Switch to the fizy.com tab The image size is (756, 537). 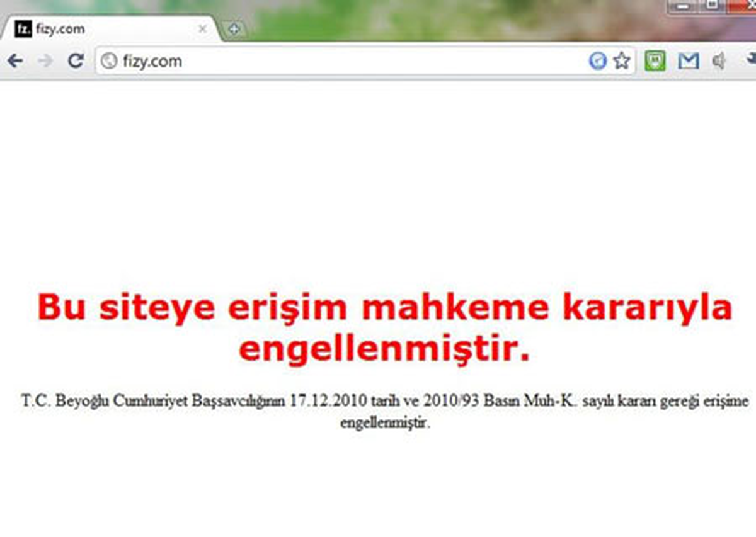113,29
